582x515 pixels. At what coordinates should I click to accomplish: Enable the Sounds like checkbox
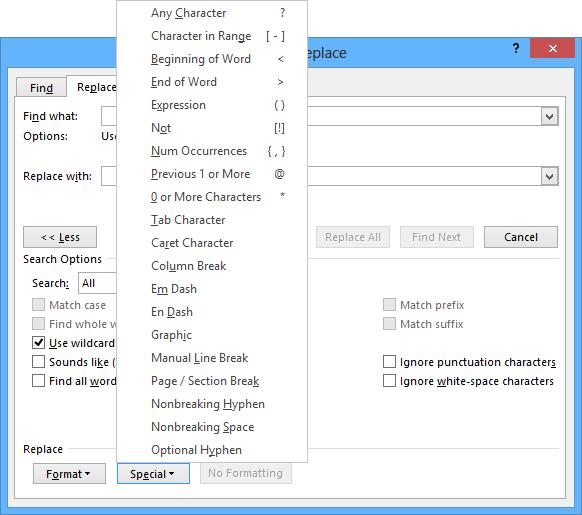(x=38, y=362)
